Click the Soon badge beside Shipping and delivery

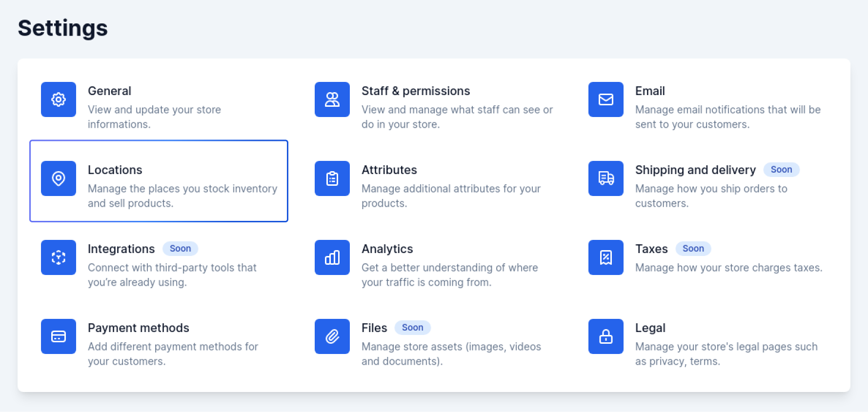pos(781,170)
